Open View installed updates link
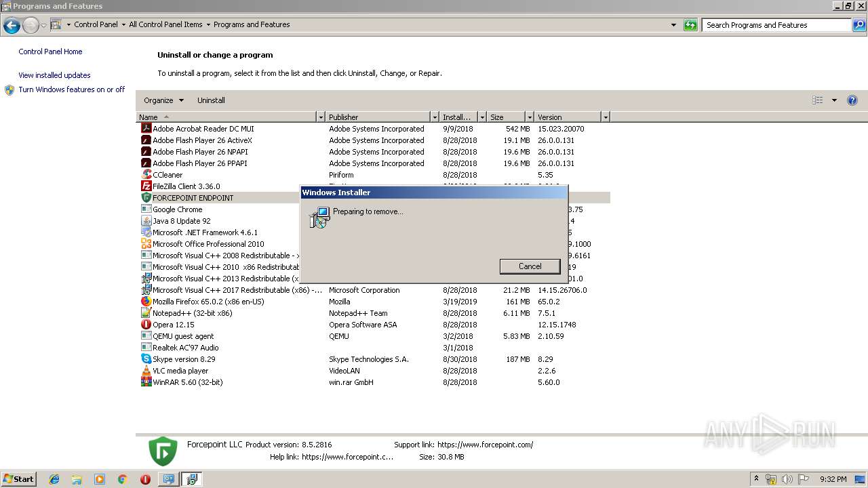This screenshot has height=488, width=868. [x=54, y=75]
